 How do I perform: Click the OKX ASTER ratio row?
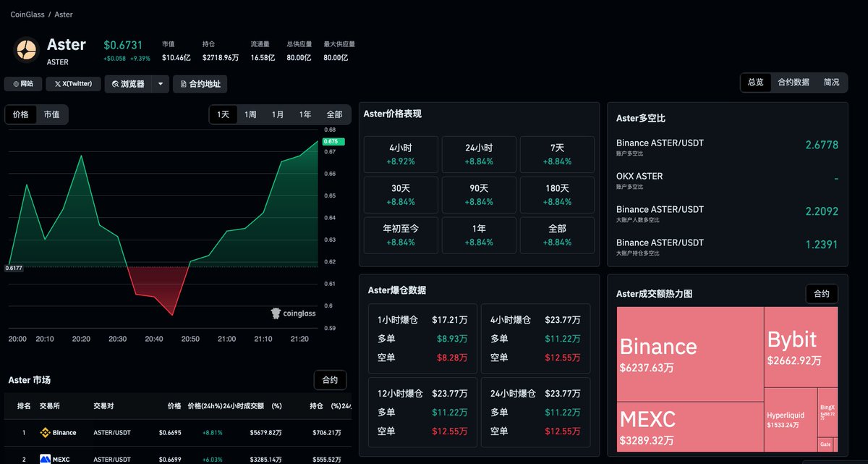tap(727, 180)
